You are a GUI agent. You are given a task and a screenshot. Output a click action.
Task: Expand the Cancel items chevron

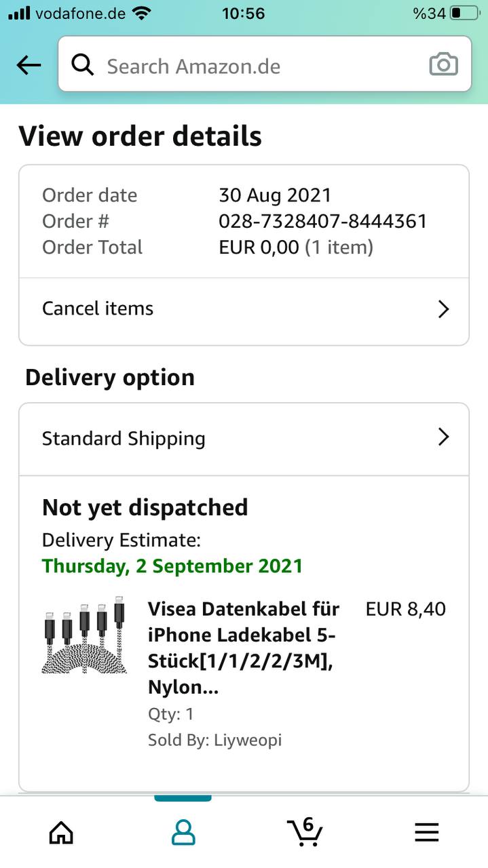pyautogui.click(x=443, y=309)
